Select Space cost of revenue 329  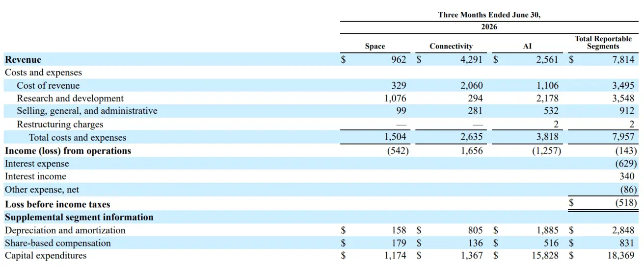tap(399, 86)
